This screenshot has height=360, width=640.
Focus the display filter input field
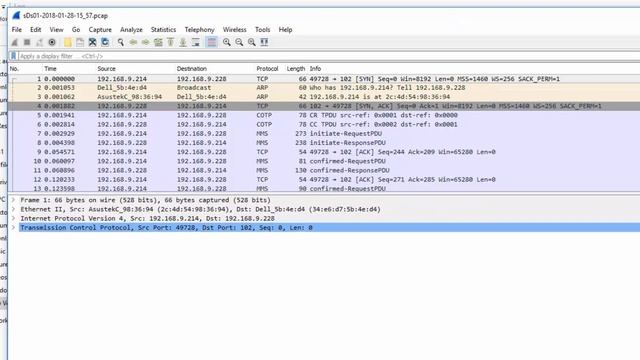329,56
